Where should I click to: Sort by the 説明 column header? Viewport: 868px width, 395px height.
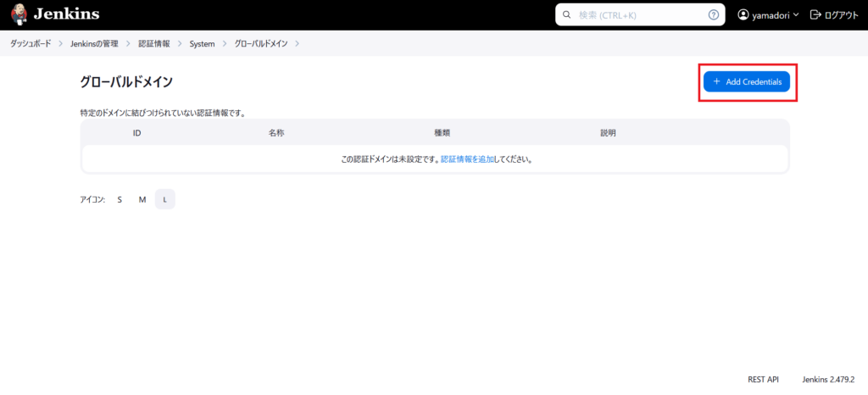click(608, 133)
